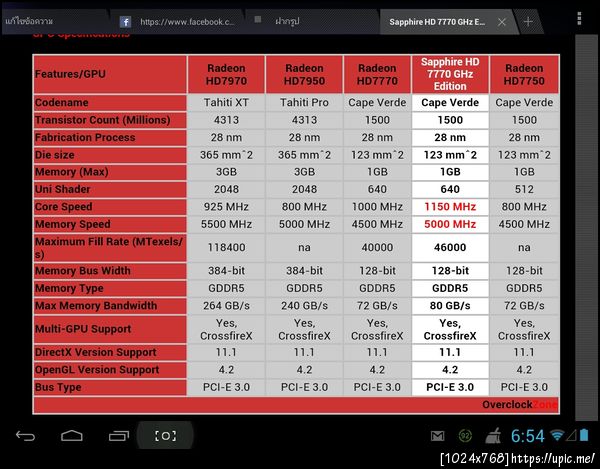Open a new browser tab with plus
Viewport: 600px width, 469px height.
528,22
